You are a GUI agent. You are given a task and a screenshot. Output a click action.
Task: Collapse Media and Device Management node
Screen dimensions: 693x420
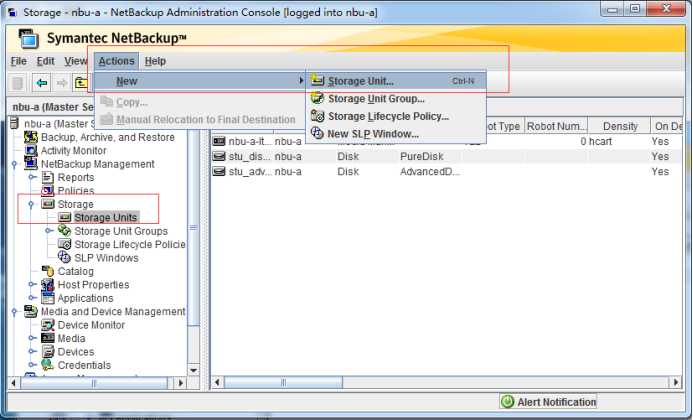[x=14, y=312]
